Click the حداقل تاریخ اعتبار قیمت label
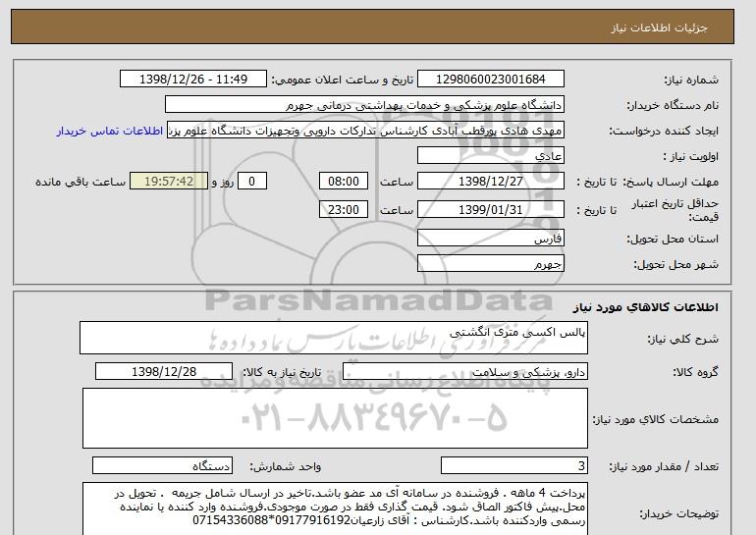Viewport: 756px width, 535px height. tap(675, 210)
